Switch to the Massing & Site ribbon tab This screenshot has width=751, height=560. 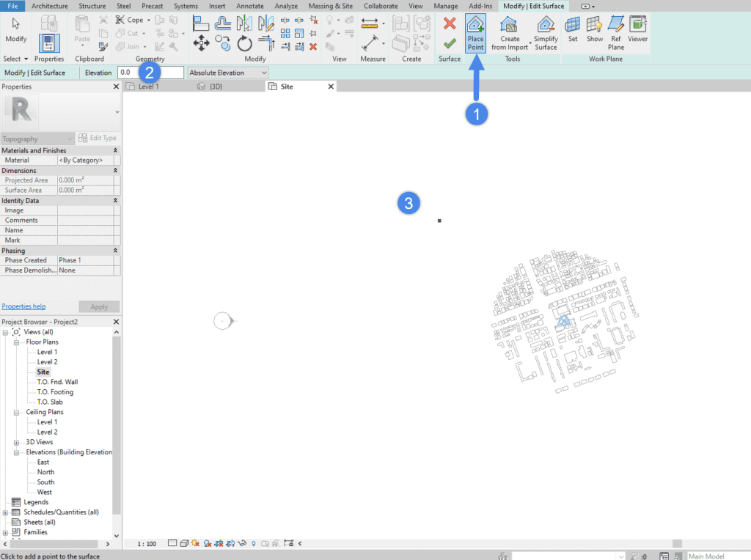click(x=330, y=6)
